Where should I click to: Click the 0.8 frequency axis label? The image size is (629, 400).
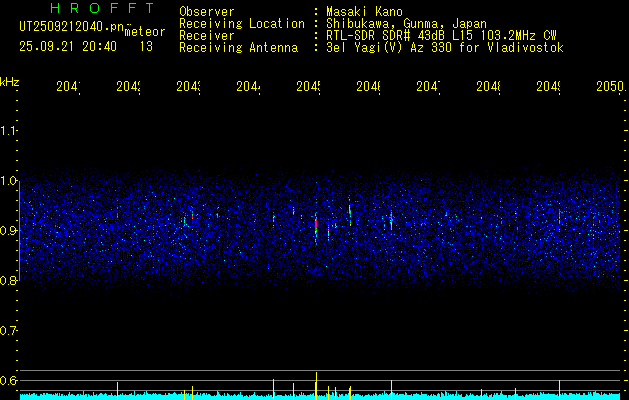tap(8, 280)
